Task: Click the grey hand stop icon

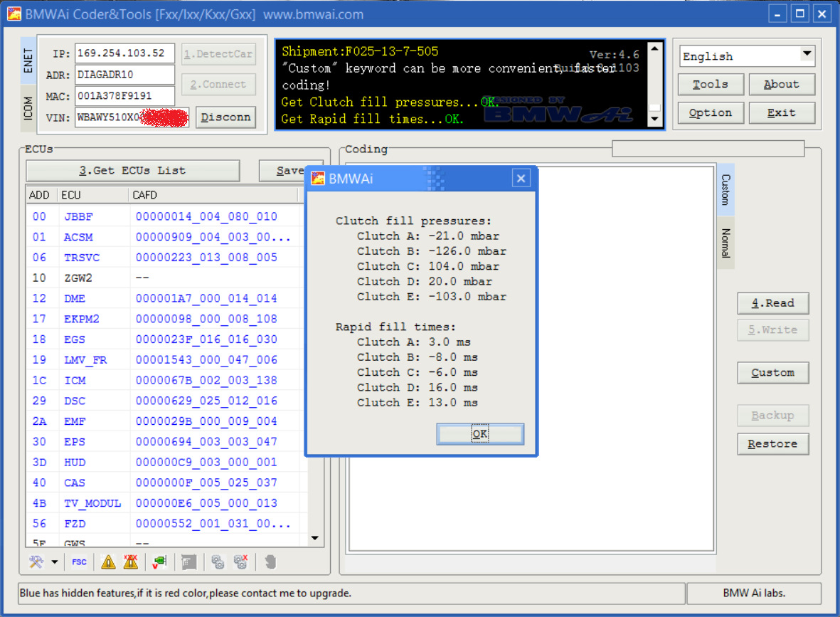Action: tap(270, 561)
